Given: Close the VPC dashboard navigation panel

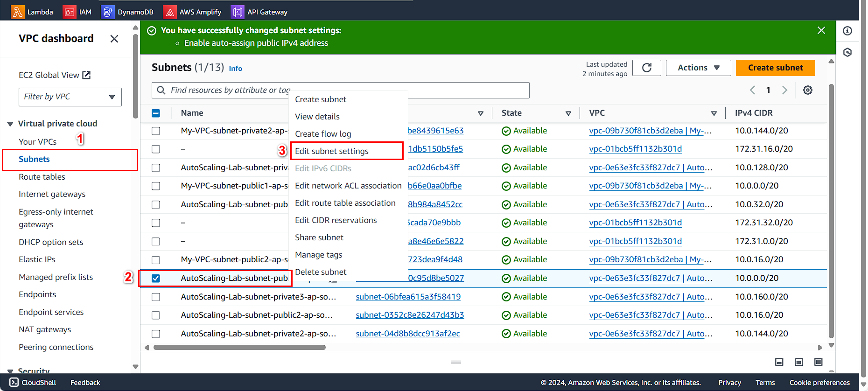Looking at the screenshot, I should coord(114,39).
